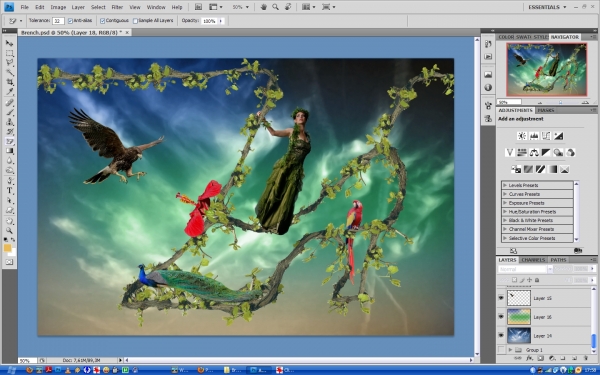Viewport: 600px width, 375px height.
Task: Add a Color Balance adjustment
Action: click(x=534, y=153)
